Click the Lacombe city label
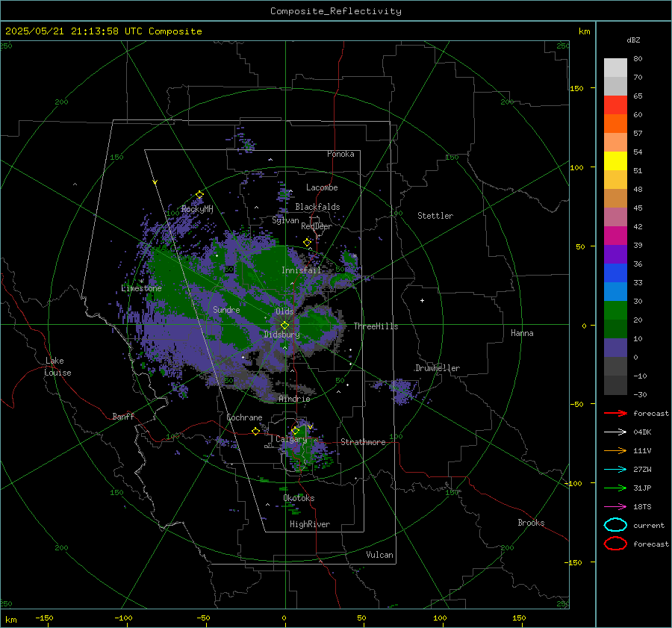The image size is (672, 628). tap(322, 187)
